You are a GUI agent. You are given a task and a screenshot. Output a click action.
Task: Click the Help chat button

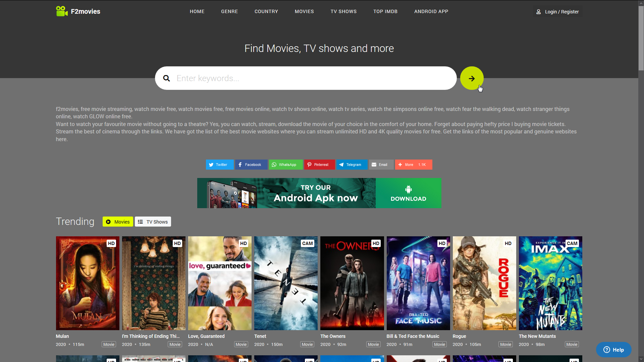[x=613, y=350]
